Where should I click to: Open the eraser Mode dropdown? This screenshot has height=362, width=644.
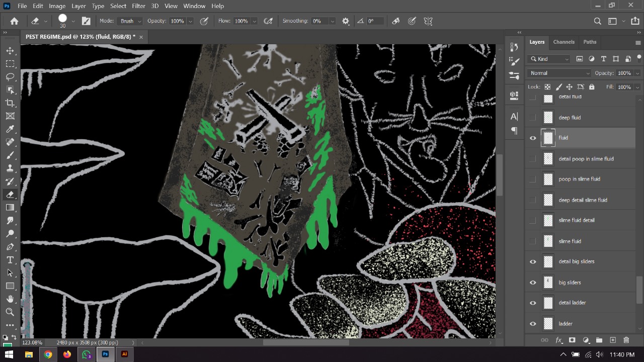point(131,21)
